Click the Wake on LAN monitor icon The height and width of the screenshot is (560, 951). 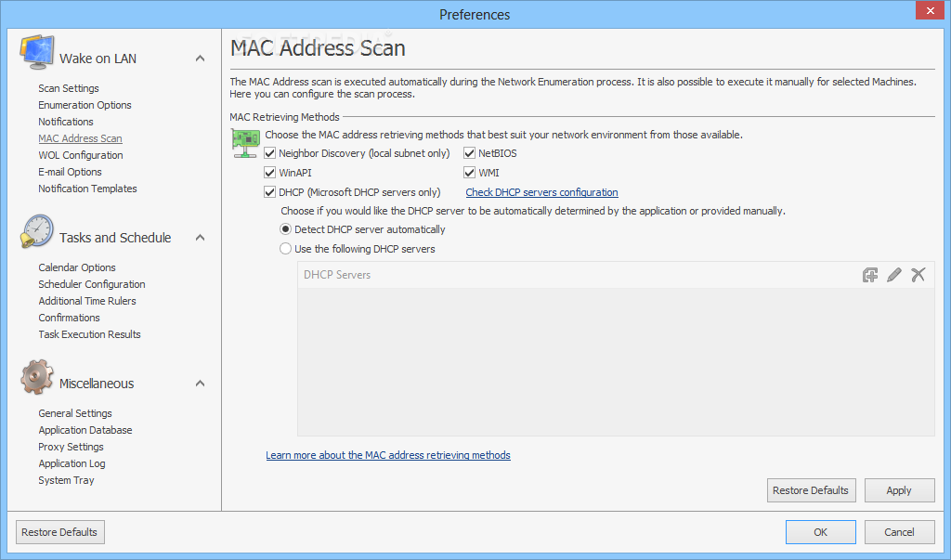(x=37, y=53)
